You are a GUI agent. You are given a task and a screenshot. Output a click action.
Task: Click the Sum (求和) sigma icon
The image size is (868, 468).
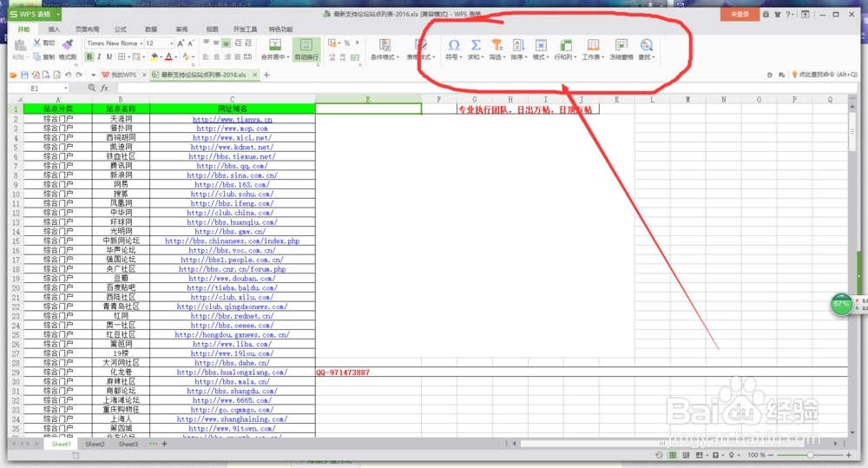tap(476, 45)
